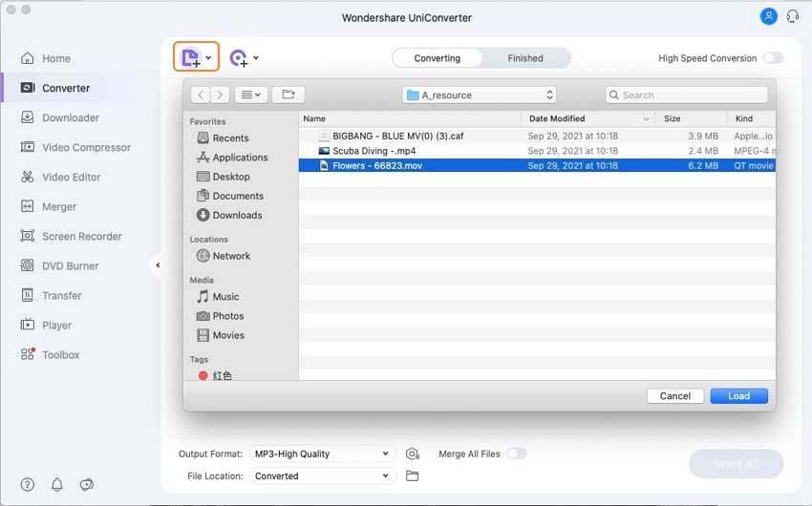The height and width of the screenshot is (506, 812).
Task: Open Movies under Media
Action: point(221,335)
